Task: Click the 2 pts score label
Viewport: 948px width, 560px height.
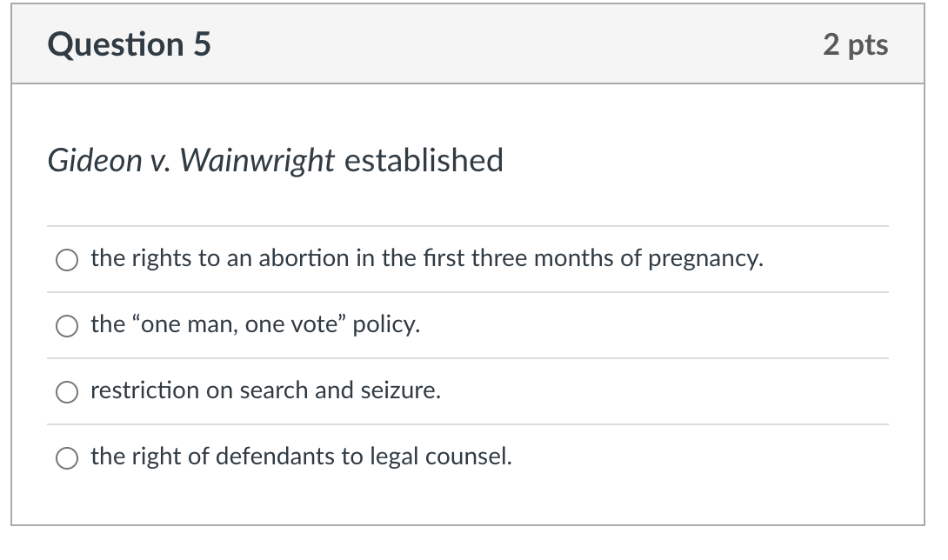Action: pos(856,45)
